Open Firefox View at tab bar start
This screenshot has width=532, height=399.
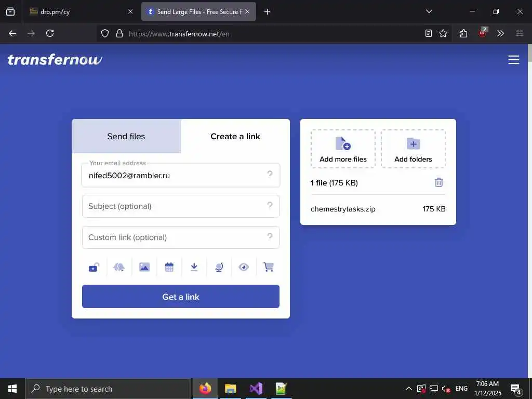click(x=10, y=12)
